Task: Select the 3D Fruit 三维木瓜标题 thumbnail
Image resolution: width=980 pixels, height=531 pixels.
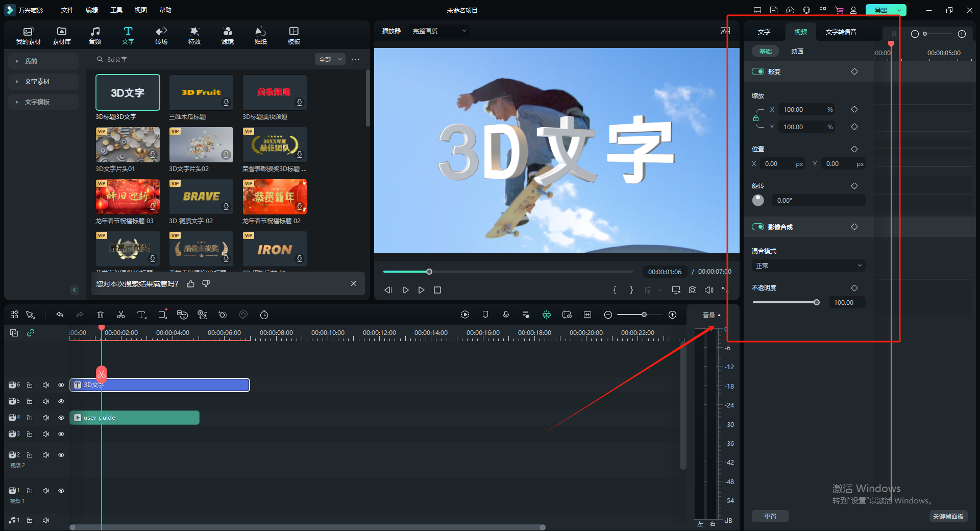Action: click(201, 92)
